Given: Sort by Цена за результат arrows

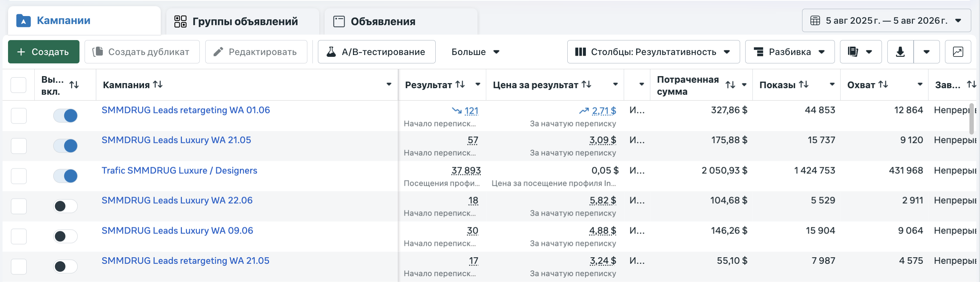Looking at the screenshot, I should point(586,85).
